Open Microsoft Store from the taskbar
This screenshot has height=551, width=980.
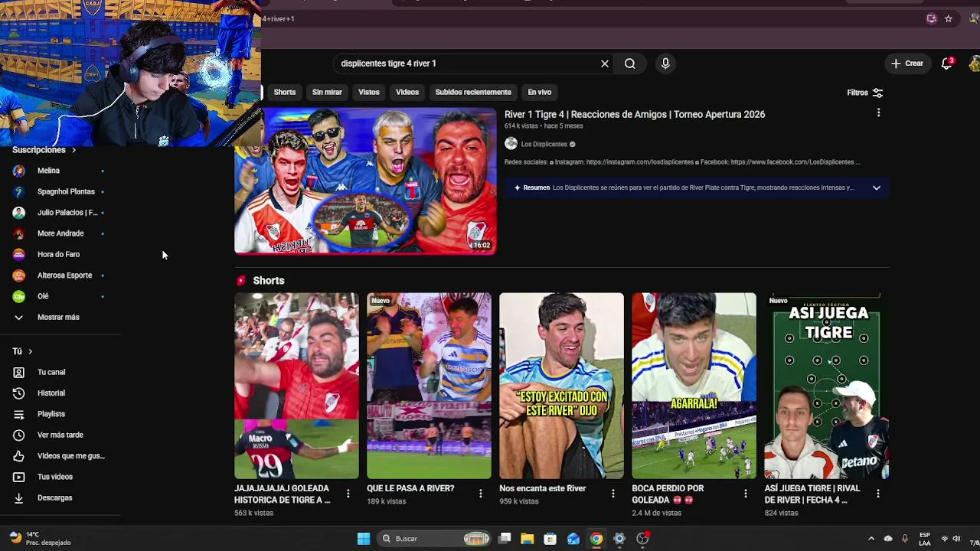click(x=550, y=539)
